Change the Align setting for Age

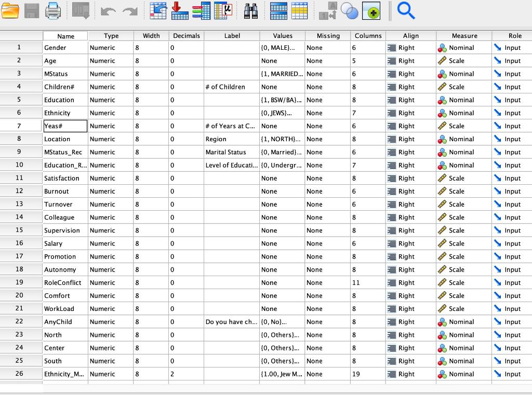pos(410,61)
